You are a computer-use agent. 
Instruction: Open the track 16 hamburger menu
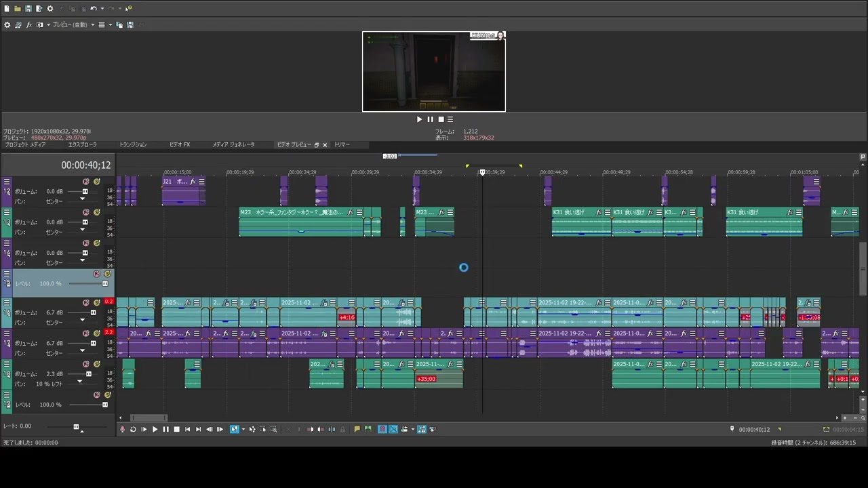point(7,302)
